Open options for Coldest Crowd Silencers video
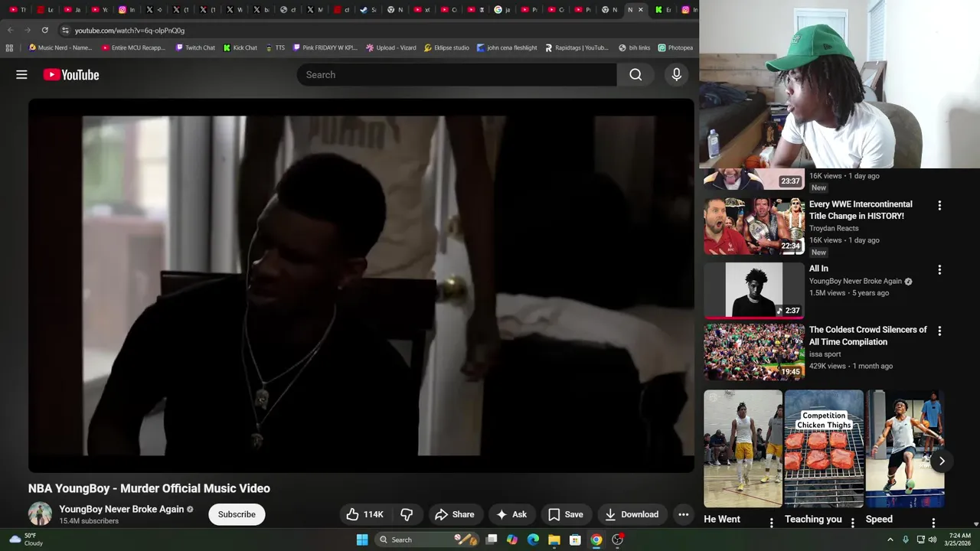This screenshot has height=551, width=980. point(939,331)
